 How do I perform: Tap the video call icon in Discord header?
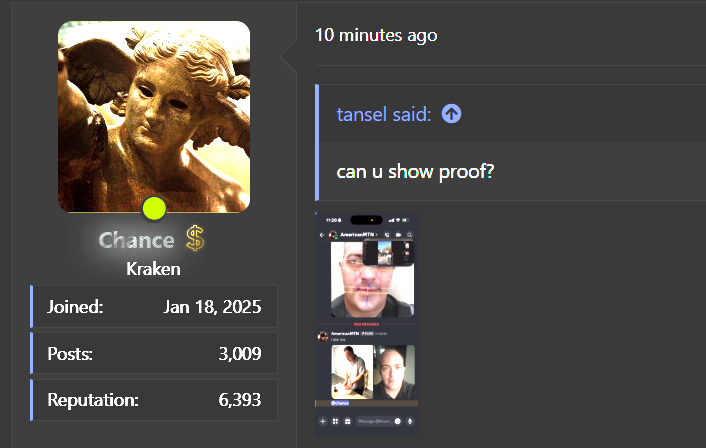398,235
